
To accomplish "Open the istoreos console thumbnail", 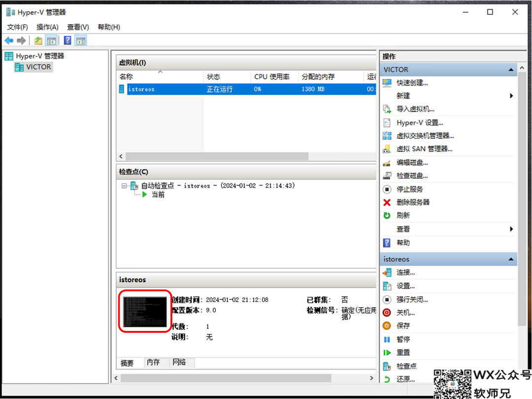I will [x=145, y=311].
